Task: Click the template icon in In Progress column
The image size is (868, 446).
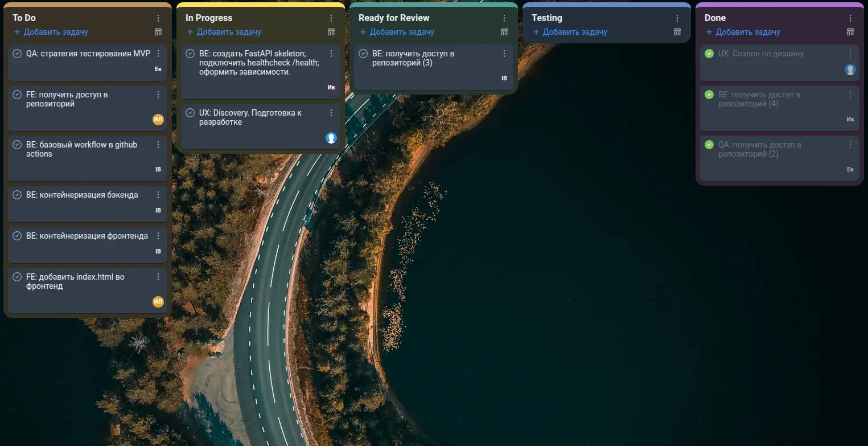Action: click(331, 32)
